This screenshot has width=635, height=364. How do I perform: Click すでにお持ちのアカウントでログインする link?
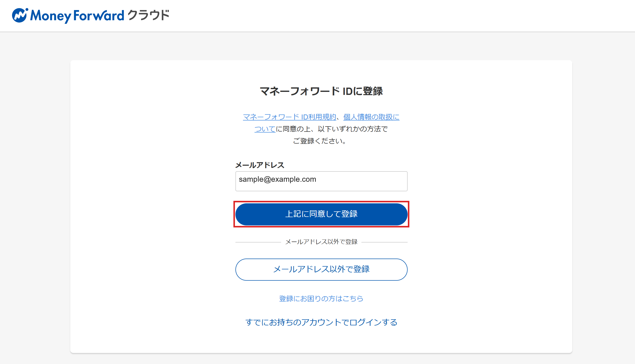click(321, 322)
